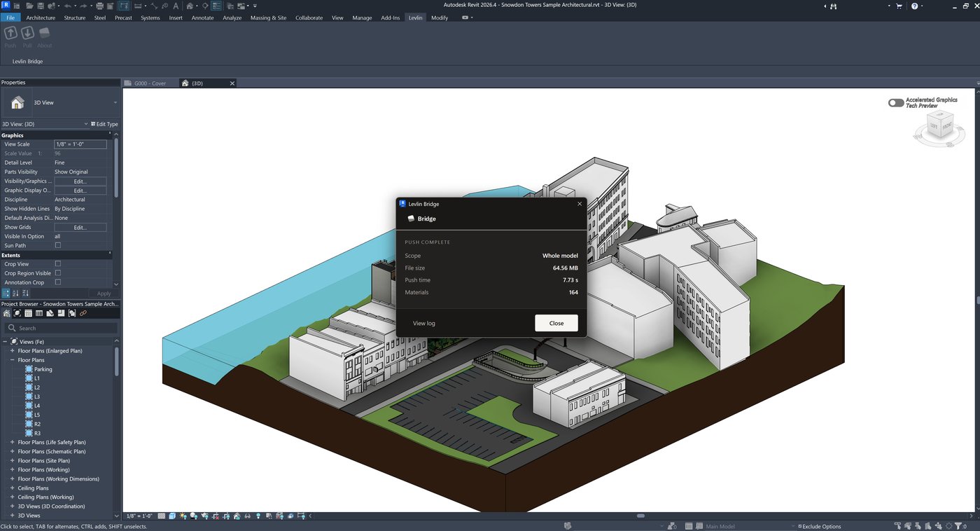Click sort ascending A-Z icon in Properties
This screenshot has height=531, width=980.
point(16,293)
